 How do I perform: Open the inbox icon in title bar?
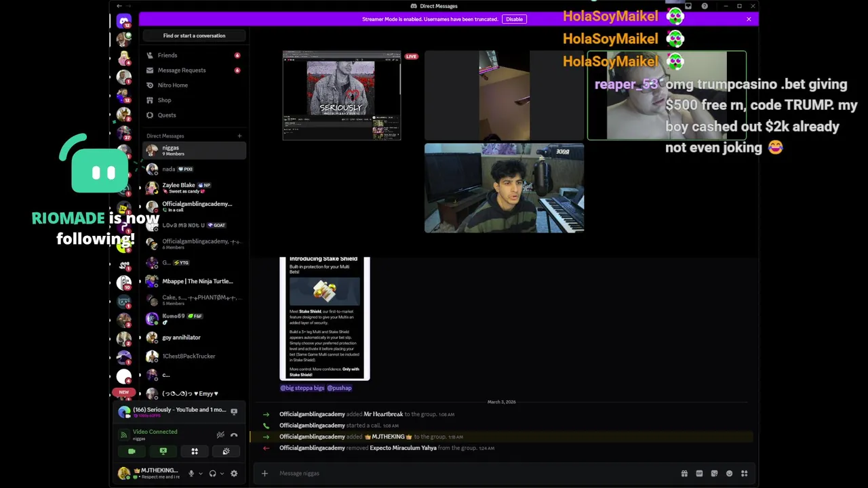point(688,6)
